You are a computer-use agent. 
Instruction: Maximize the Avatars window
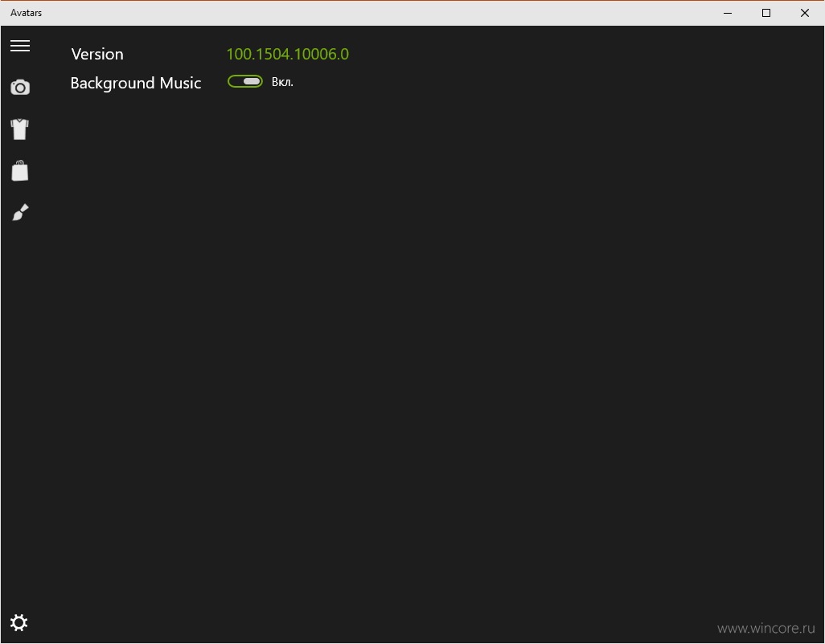click(x=766, y=13)
